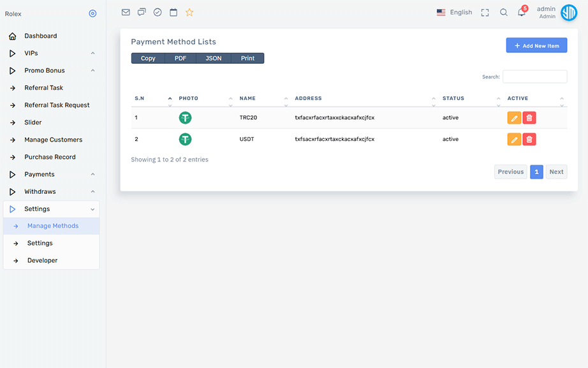Open the chat messages icon
The height and width of the screenshot is (368, 588).
142,12
